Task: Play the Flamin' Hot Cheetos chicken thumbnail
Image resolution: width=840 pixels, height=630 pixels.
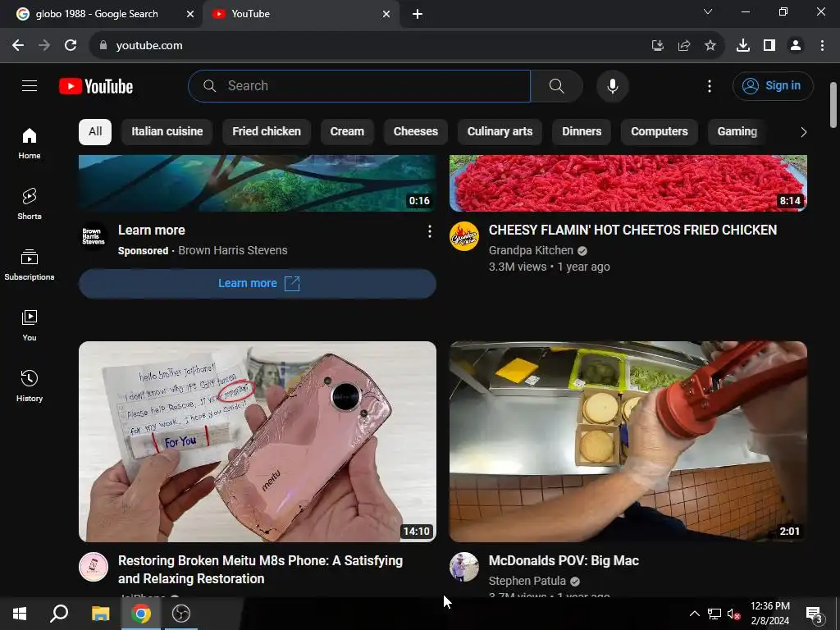Action: (x=628, y=183)
